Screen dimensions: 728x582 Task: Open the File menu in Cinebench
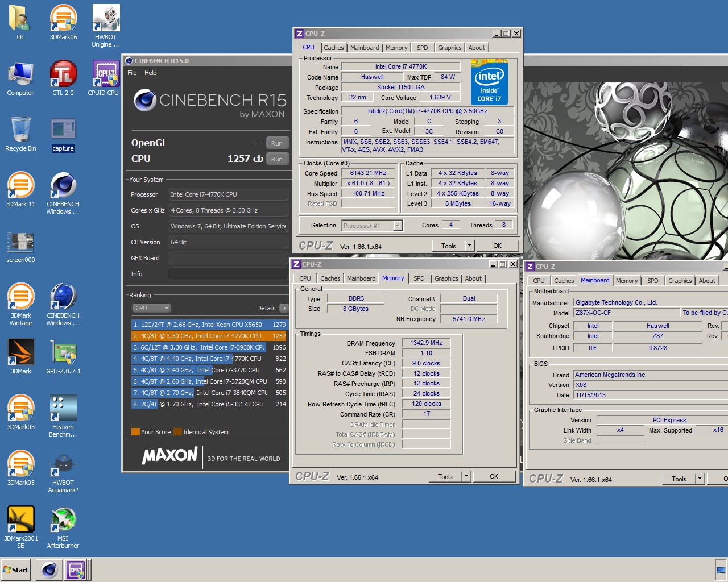(132, 73)
